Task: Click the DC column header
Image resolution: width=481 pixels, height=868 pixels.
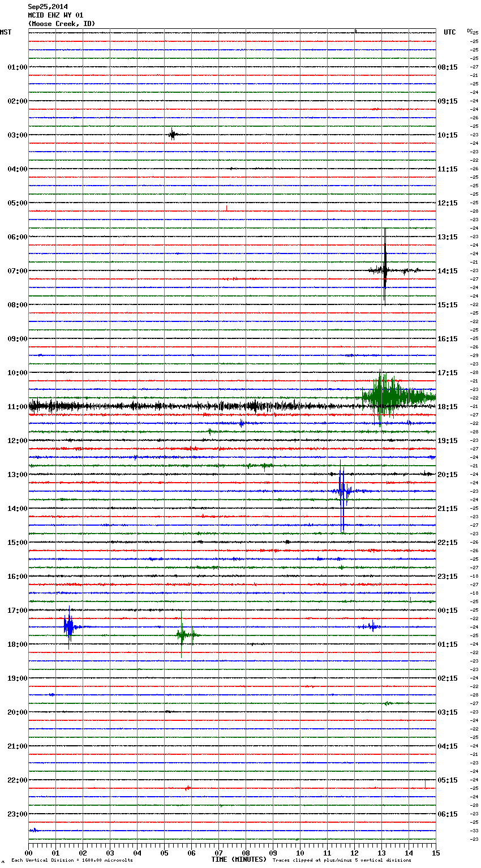Action: coord(470,31)
